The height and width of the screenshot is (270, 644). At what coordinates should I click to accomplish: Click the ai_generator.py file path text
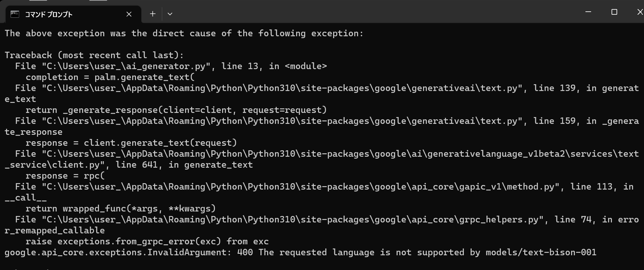[x=126, y=66]
